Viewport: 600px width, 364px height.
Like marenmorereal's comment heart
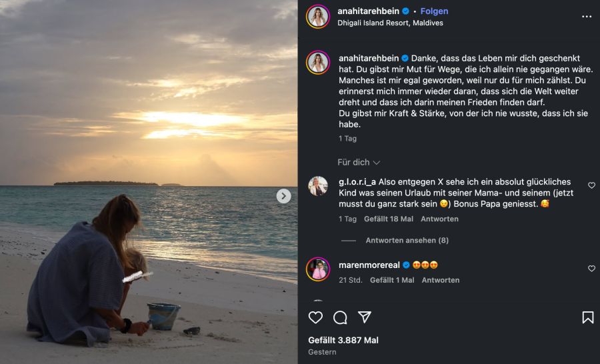click(x=591, y=268)
